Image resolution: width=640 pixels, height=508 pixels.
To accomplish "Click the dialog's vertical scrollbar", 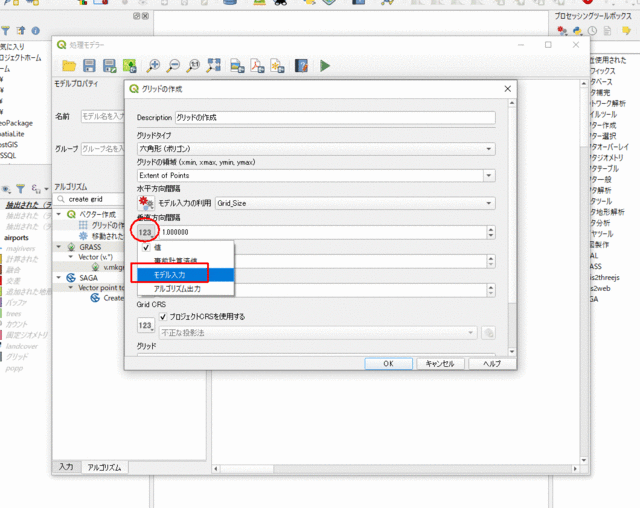I will [x=512, y=227].
